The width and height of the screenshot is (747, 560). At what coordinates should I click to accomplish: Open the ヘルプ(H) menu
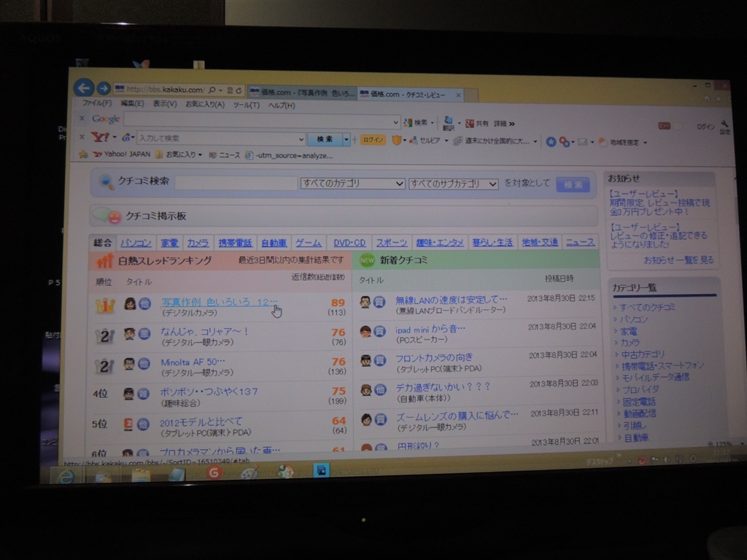pos(281,105)
